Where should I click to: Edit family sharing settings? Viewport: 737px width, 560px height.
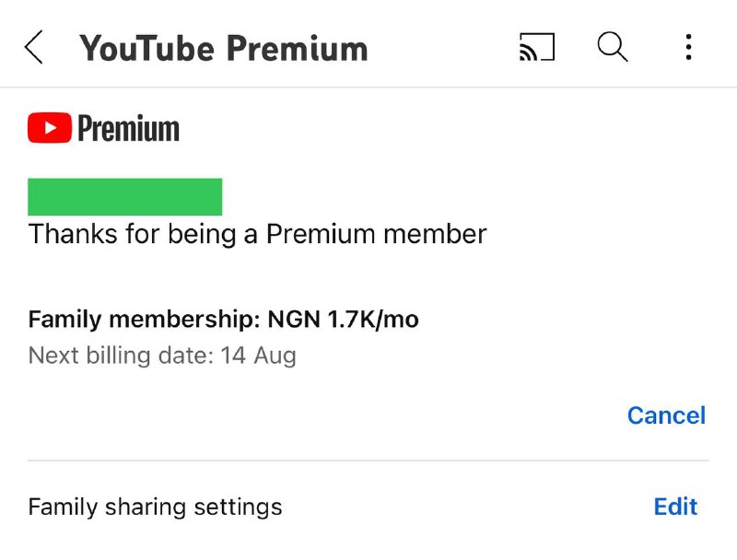(x=676, y=507)
